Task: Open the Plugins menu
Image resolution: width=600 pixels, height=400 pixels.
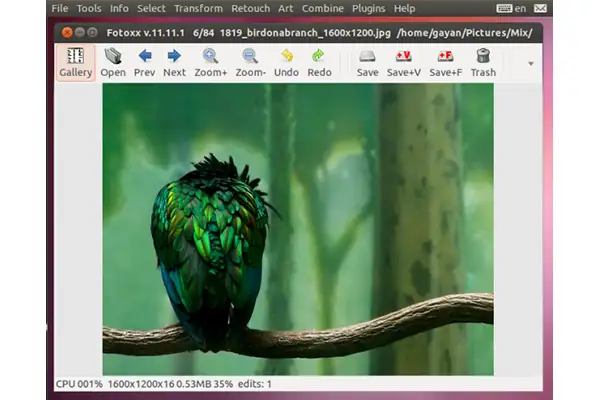Action: coord(368,8)
